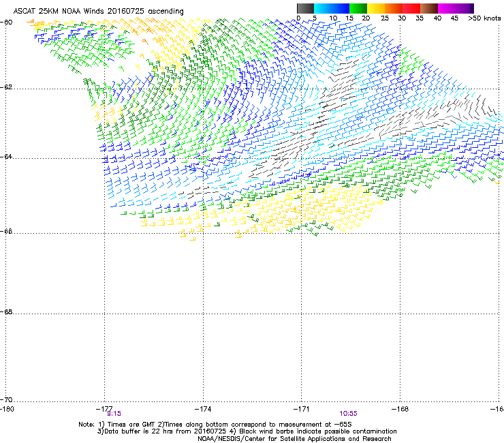
Task: Click the '15' legend scale label
Action: pyautogui.click(x=349, y=18)
